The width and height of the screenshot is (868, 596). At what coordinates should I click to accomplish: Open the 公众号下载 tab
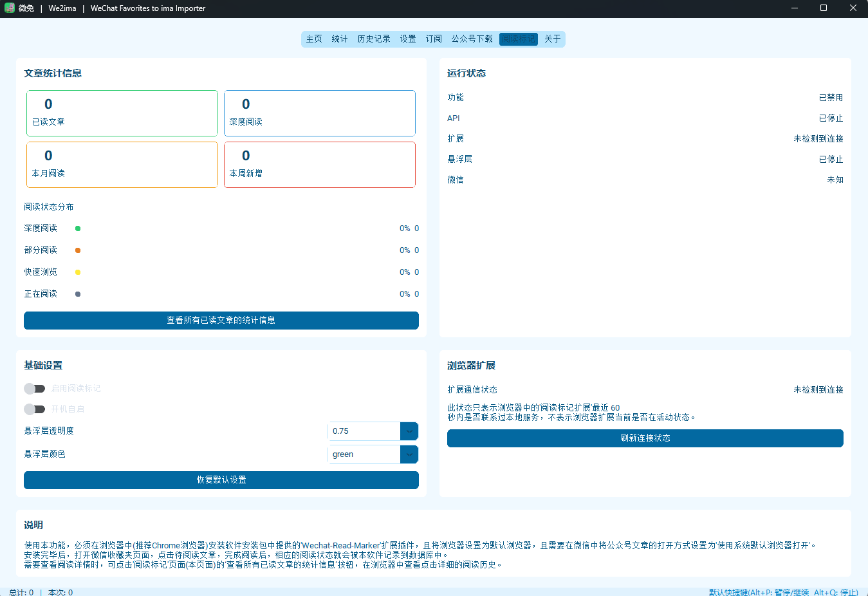coord(472,39)
